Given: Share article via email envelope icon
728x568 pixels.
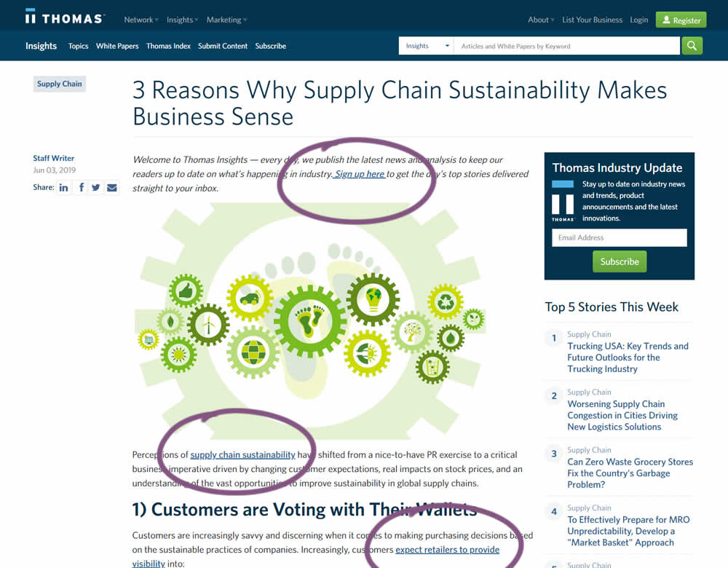Looking at the screenshot, I should point(112,188).
